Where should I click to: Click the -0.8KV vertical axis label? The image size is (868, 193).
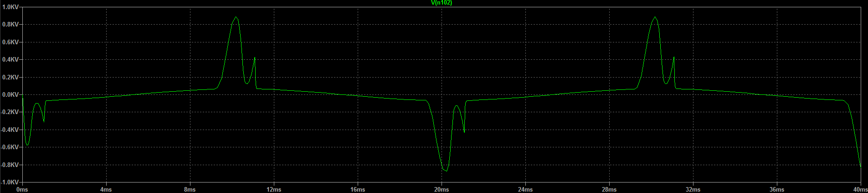click(x=10, y=165)
